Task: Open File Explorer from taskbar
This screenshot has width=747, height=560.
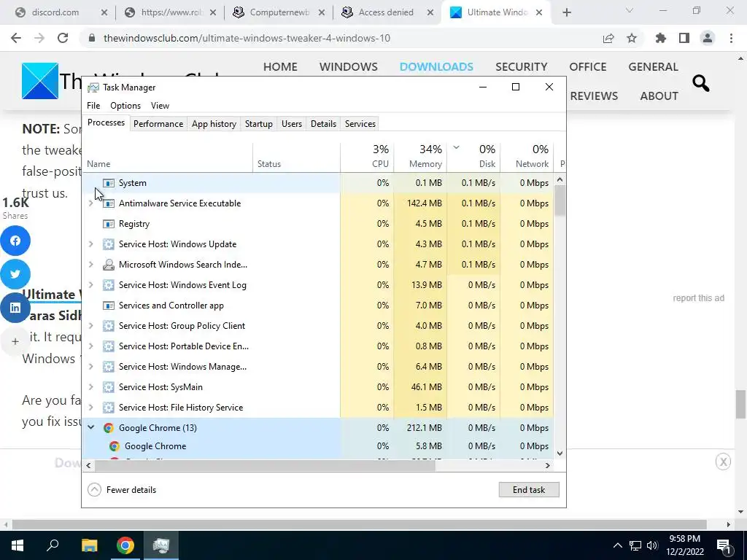Action: 89,545
